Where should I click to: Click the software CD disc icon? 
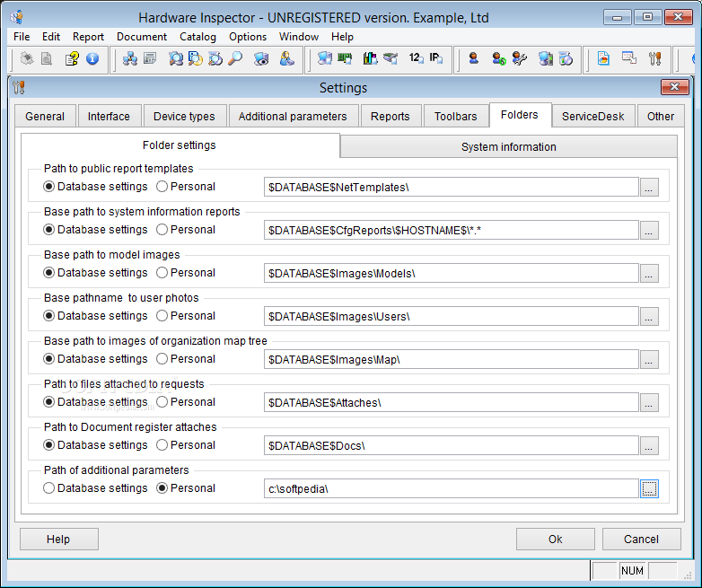coord(566,58)
